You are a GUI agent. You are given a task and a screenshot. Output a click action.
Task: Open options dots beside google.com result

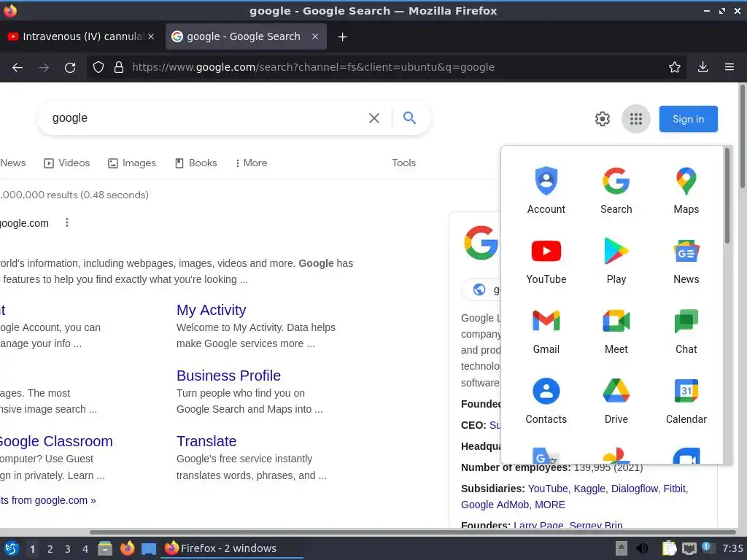[x=66, y=222]
